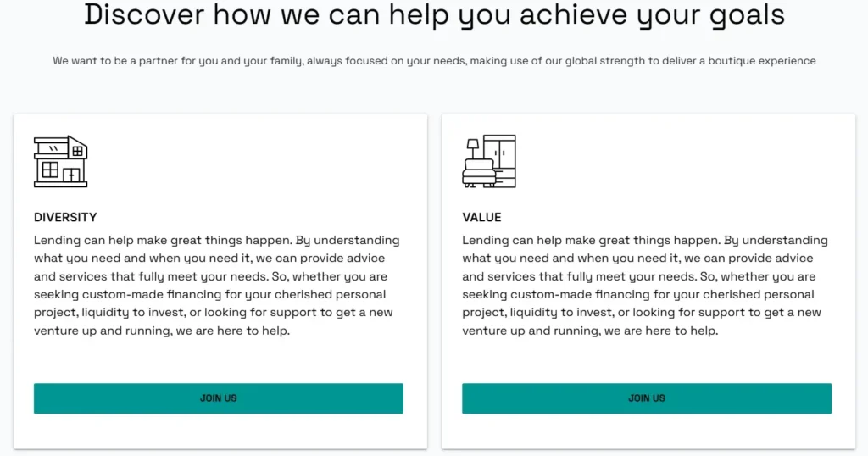Select the VALUE card heading
Screen dimensions: 868x456
[x=481, y=218]
